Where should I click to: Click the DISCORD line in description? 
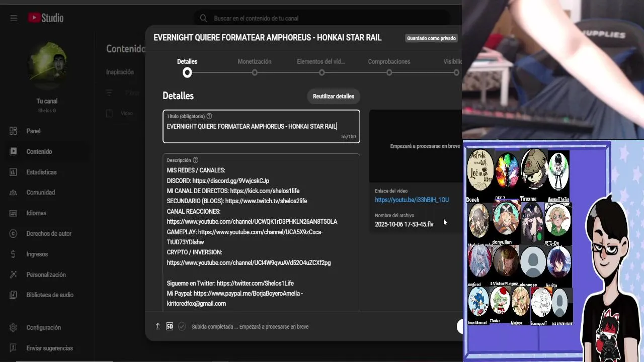[218, 180]
